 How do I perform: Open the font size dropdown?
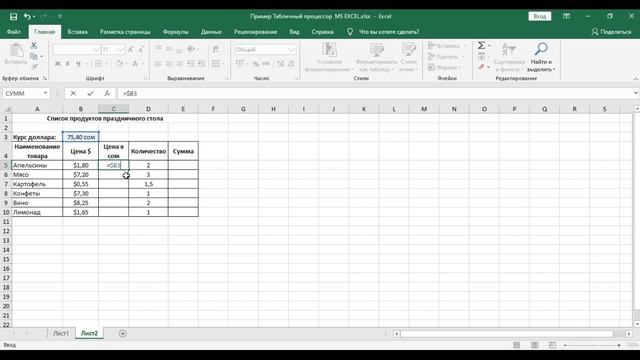tap(120, 50)
